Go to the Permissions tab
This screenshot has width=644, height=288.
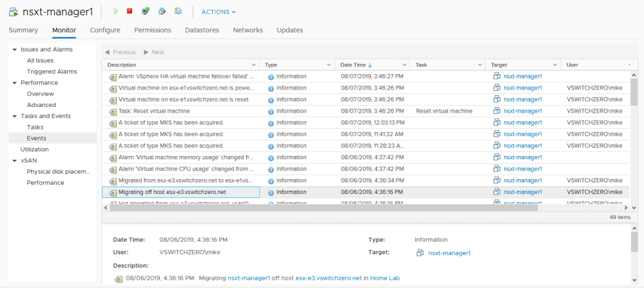pyautogui.click(x=153, y=30)
